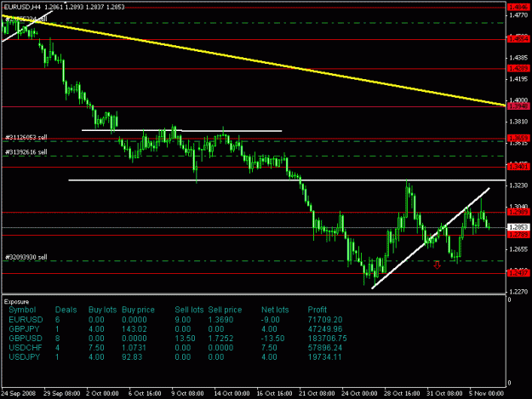The width and height of the screenshot is (532, 399).
Task: Click the 1.3230 price scale value
Action: (x=518, y=185)
